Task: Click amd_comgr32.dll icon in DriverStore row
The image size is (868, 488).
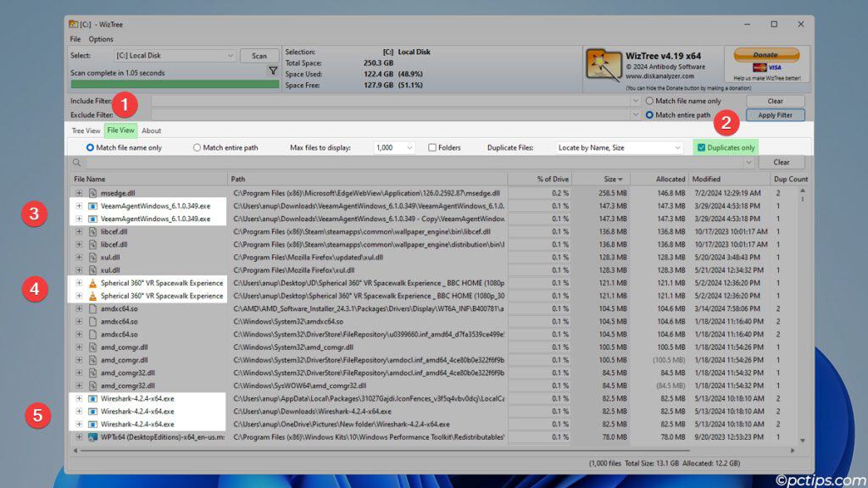Action: pyautogui.click(x=93, y=373)
